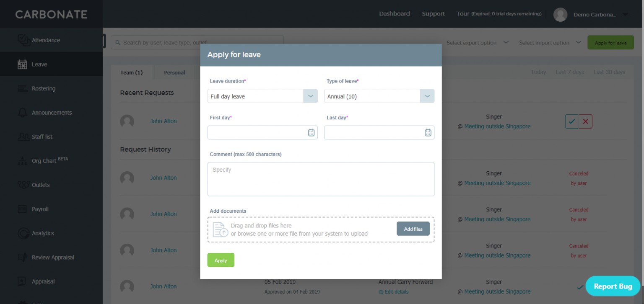The image size is (644, 304).
Task: Reject John Alton's request with red X
Action: tap(585, 121)
